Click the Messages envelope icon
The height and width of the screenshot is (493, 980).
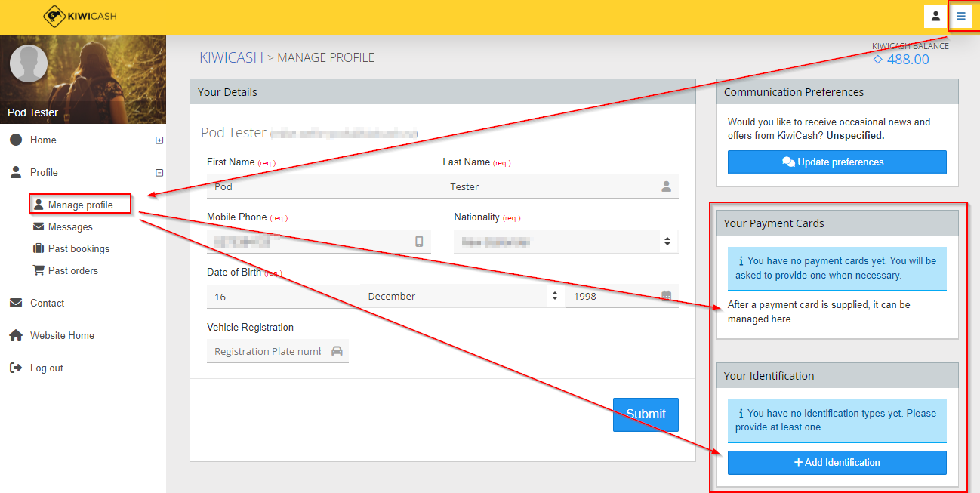point(39,226)
